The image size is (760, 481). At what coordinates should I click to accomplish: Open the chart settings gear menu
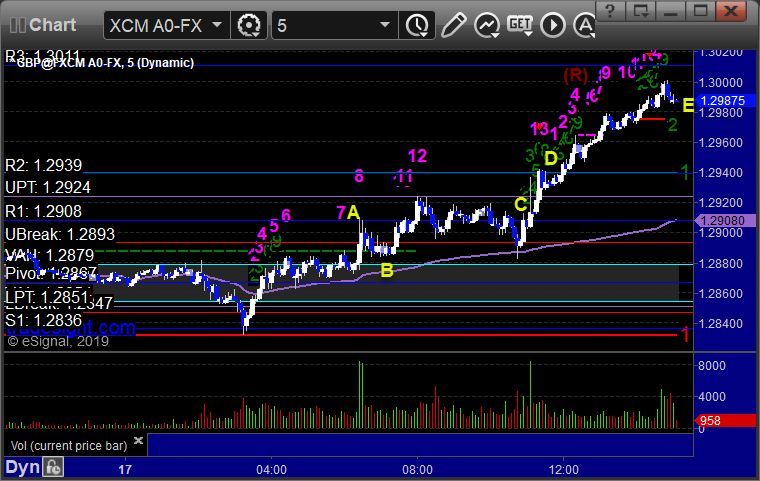point(249,25)
